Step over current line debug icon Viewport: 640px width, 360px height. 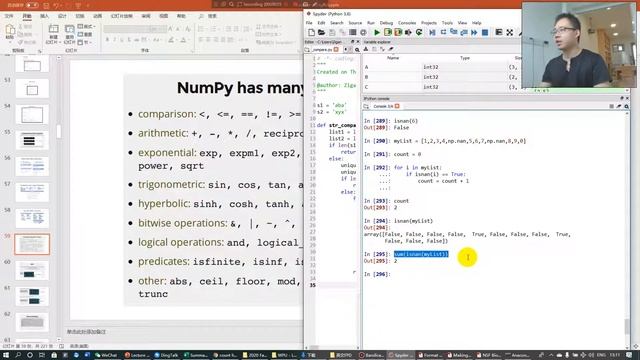[443, 32]
